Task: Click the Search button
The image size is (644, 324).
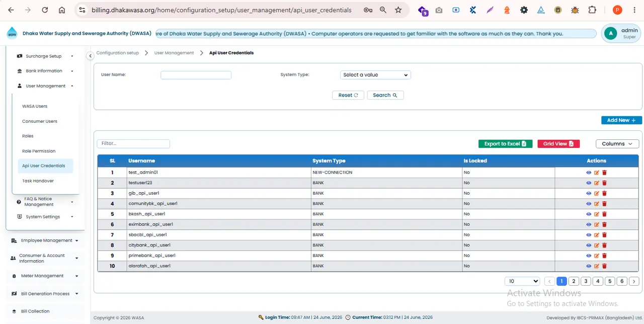Action: [385, 95]
